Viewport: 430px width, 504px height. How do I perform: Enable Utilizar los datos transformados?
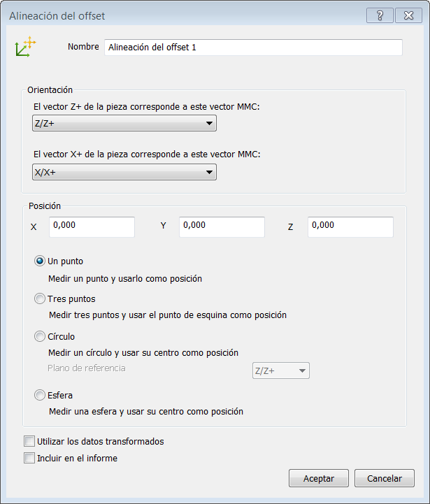[x=29, y=442]
